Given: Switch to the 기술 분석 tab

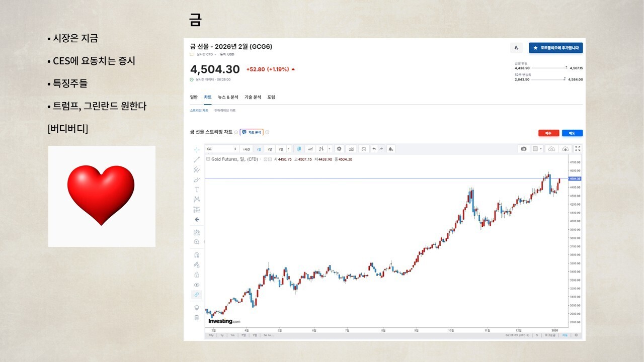Looking at the screenshot, I should [x=253, y=97].
